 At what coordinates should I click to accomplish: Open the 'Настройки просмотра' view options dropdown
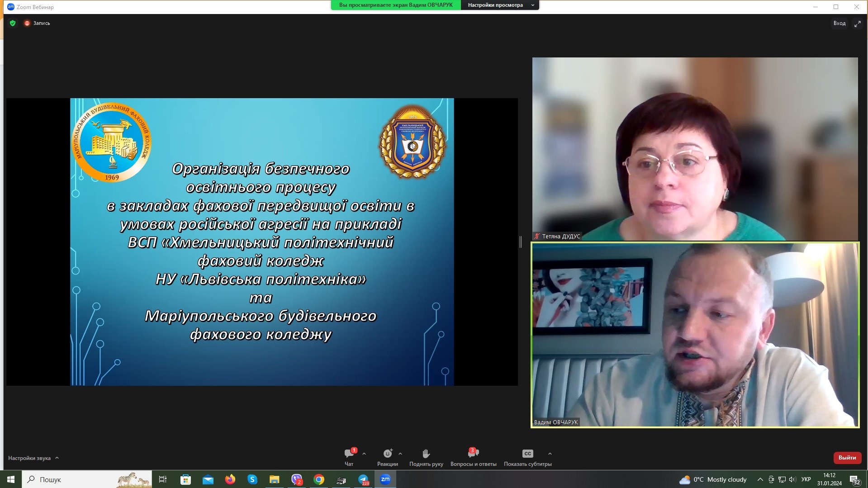click(x=500, y=5)
